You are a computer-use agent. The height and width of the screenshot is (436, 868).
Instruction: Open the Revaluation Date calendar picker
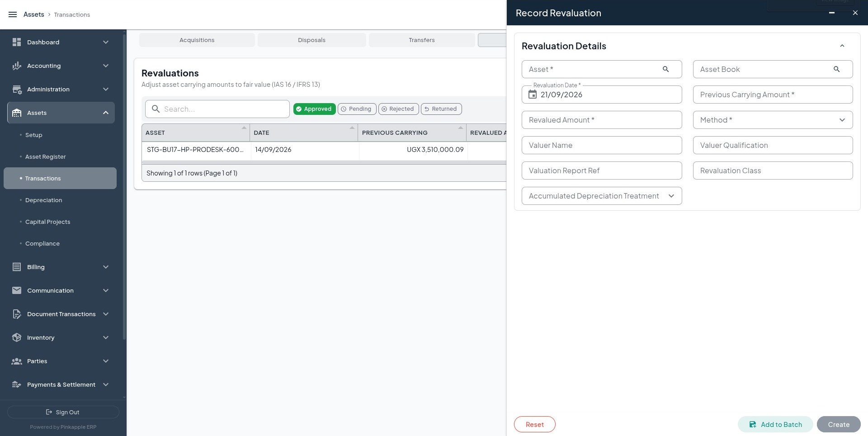click(533, 95)
